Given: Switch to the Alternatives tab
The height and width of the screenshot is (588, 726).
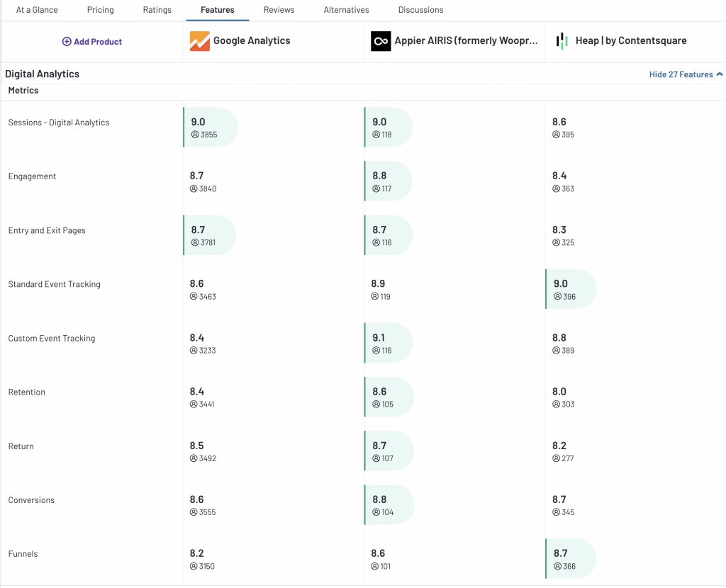Looking at the screenshot, I should point(346,9).
